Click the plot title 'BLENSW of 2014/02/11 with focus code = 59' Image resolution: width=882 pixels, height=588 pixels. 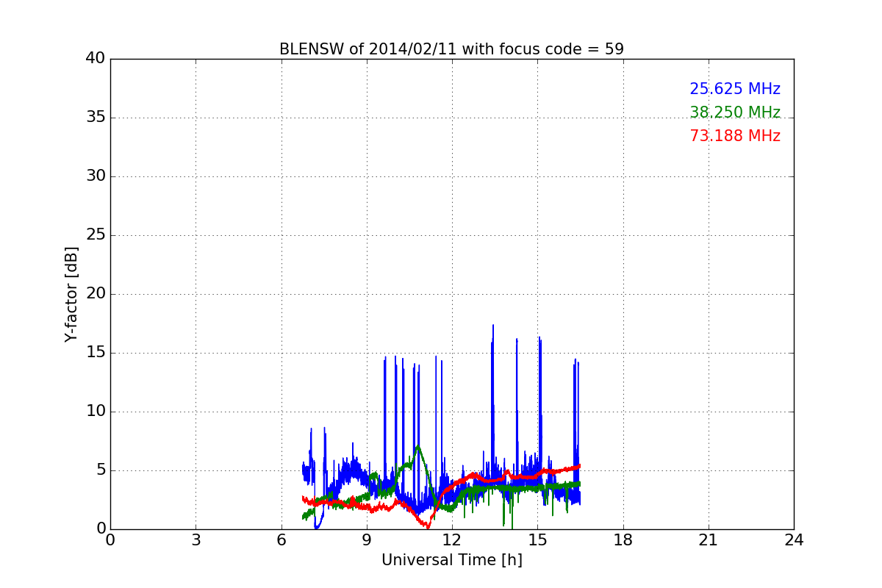451,49
